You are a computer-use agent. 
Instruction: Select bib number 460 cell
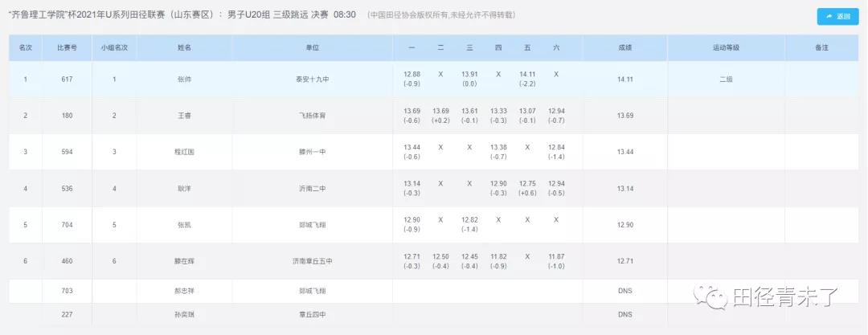pyautogui.click(x=67, y=261)
